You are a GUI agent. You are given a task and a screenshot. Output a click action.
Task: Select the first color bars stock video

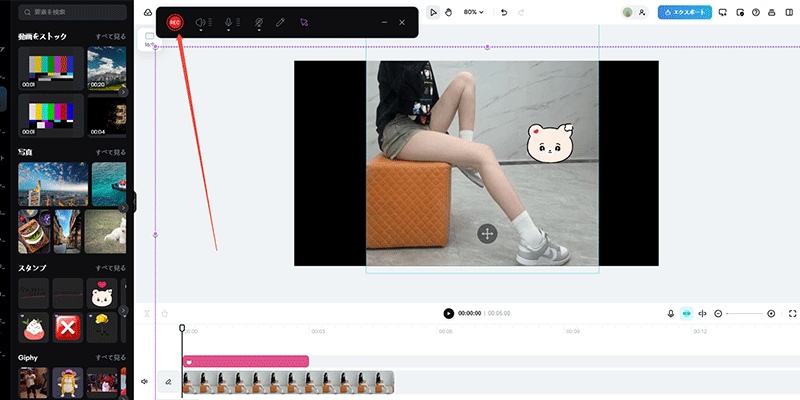coord(51,68)
